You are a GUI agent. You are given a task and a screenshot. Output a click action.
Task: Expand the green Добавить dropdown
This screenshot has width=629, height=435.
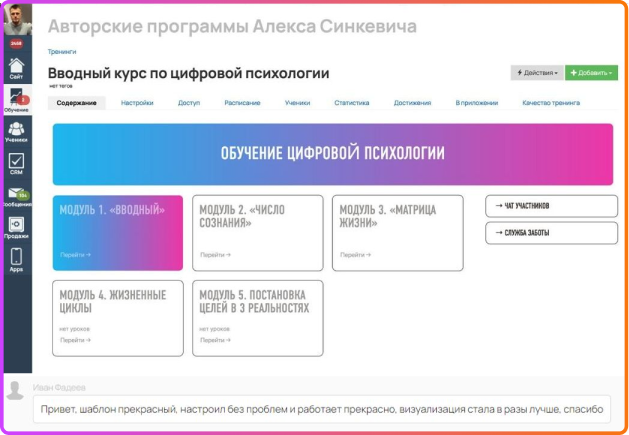pos(591,73)
